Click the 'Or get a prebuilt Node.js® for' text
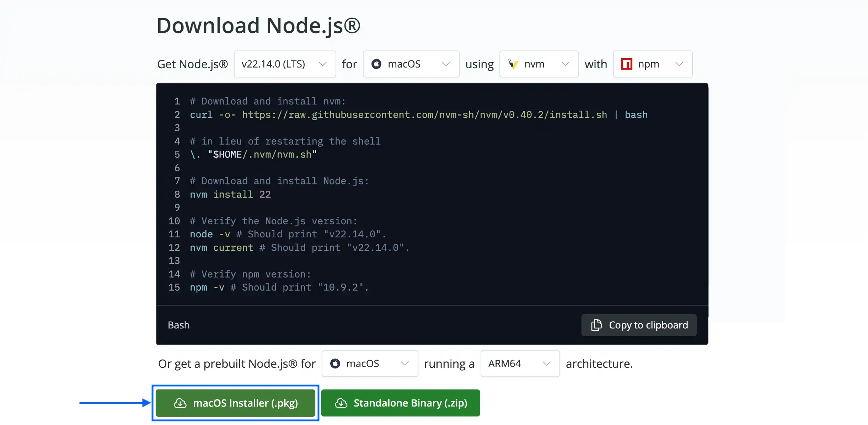Screen dimensions: 868x425 point(237,364)
